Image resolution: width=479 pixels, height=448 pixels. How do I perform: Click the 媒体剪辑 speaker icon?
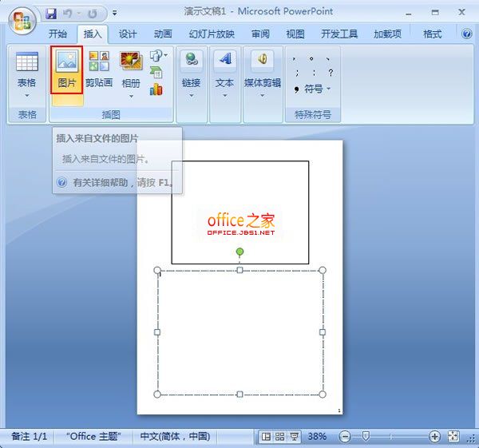[x=263, y=59]
